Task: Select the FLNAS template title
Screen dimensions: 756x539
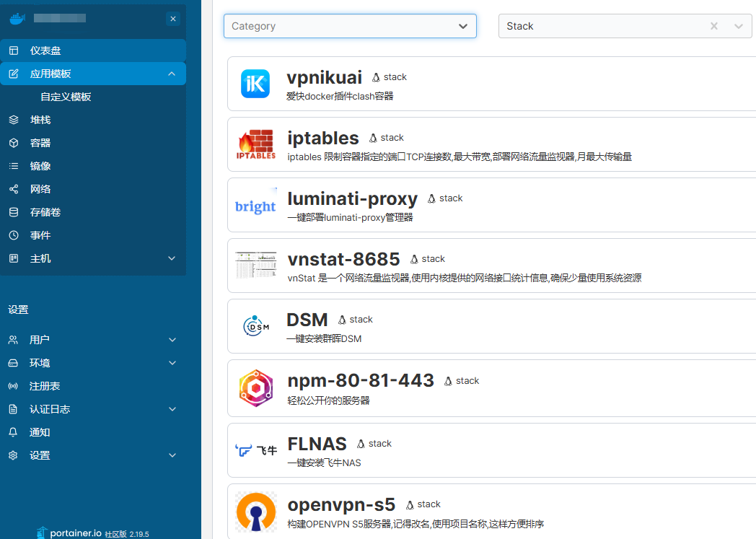Action: (x=317, y=444)
